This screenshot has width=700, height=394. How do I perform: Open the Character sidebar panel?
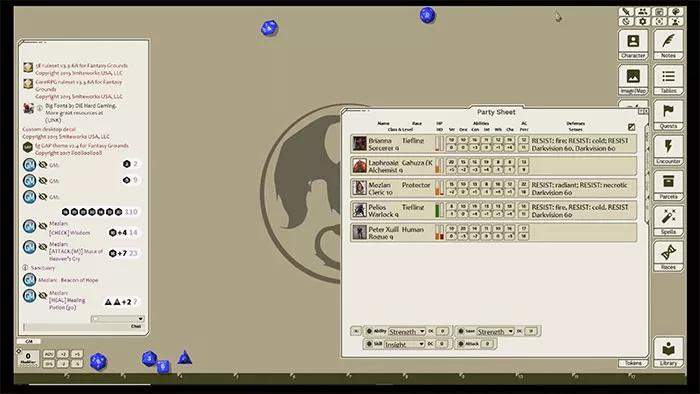pyautogui.click(x=633, y=44)
